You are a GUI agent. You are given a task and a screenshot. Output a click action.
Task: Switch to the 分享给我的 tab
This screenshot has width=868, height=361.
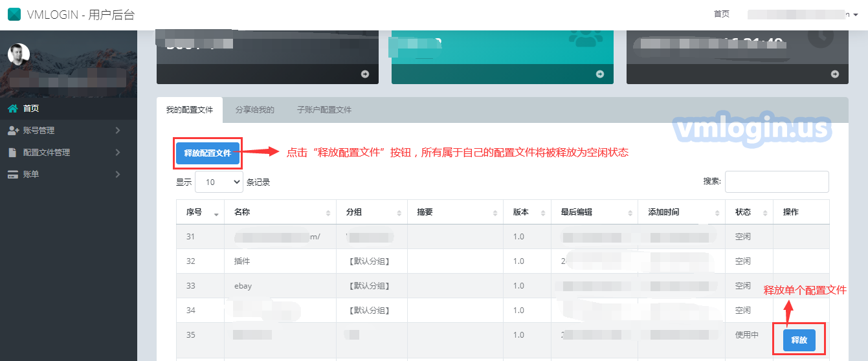[255, 110]
